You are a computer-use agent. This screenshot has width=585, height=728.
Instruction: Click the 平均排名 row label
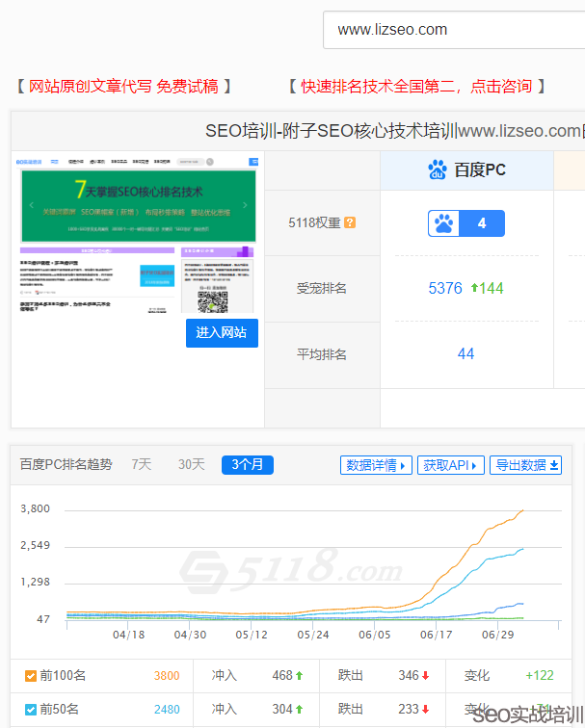click(x=322, y=354)
